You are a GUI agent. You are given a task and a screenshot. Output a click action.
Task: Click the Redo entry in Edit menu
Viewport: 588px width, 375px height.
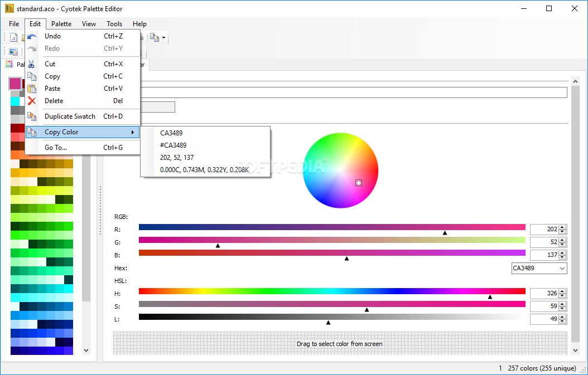click(82, 48)
